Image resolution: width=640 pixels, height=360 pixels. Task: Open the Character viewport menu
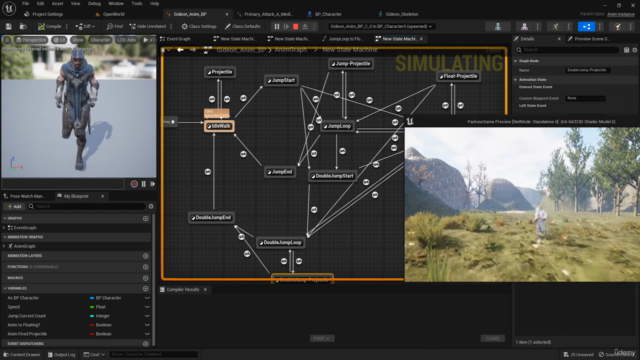(x=100, y=40)
